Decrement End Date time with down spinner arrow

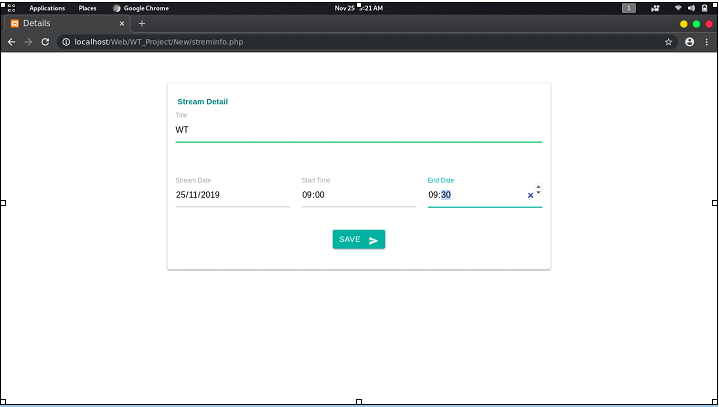[538, 192]
